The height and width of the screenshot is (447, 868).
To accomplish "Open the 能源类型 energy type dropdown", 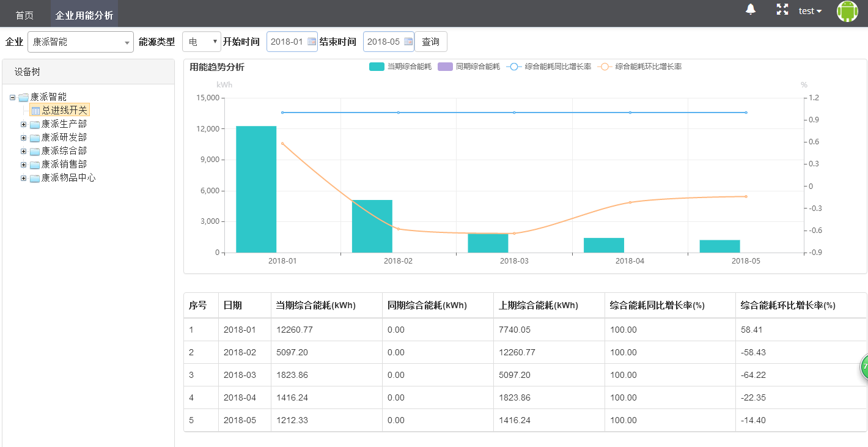I will tap(201, 42).
